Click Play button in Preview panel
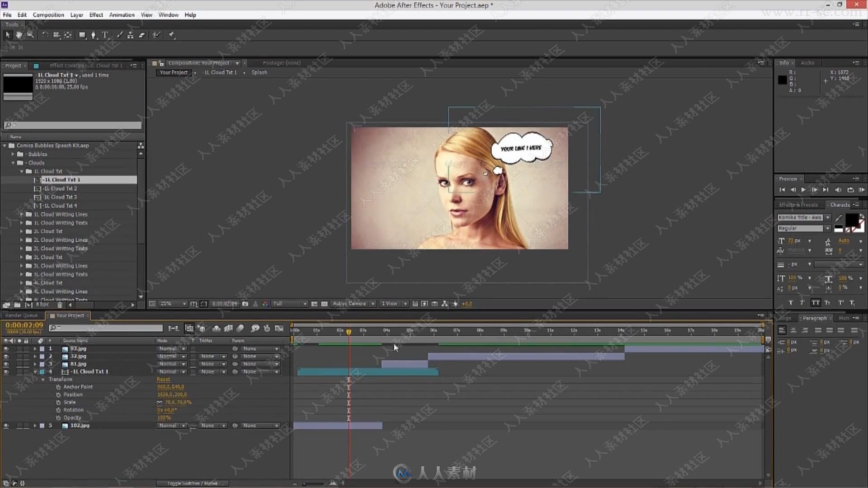868x488 pixels. (803, 189)
